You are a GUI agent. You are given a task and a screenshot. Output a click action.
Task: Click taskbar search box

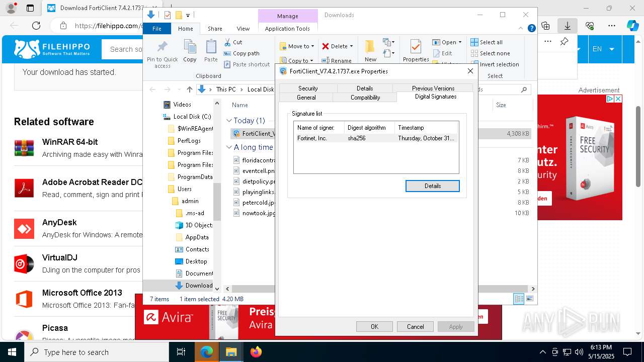[x=97, y=352]
